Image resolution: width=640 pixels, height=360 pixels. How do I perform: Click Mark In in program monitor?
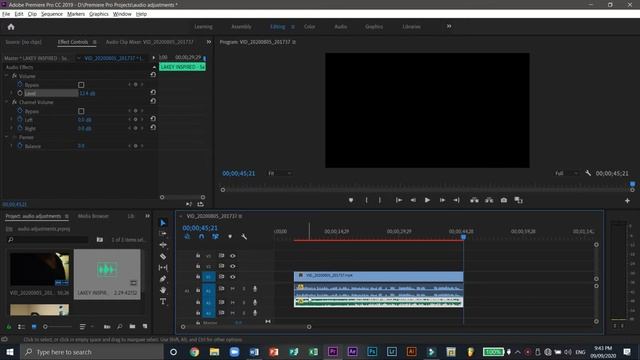point(366,200)
